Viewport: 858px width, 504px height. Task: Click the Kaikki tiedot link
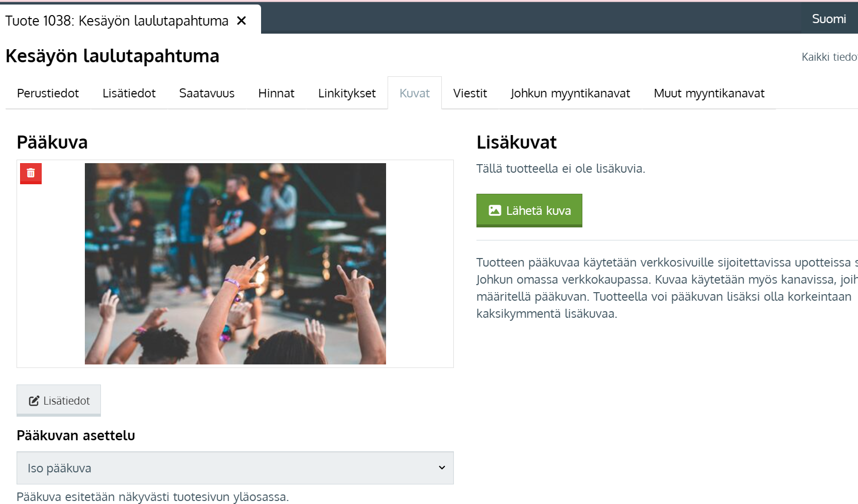[829, 57]
